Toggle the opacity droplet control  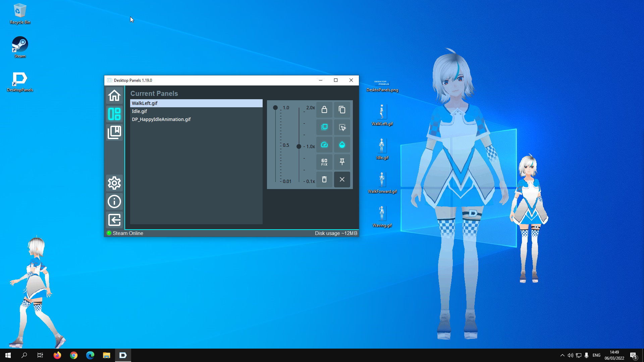pyautogui.click(x=342, y=144)
